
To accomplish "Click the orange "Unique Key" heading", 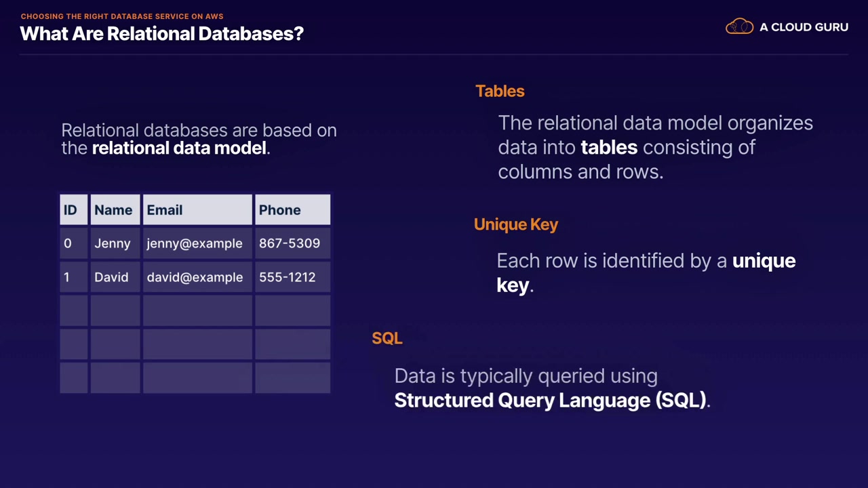I will [x=516, y=224].
